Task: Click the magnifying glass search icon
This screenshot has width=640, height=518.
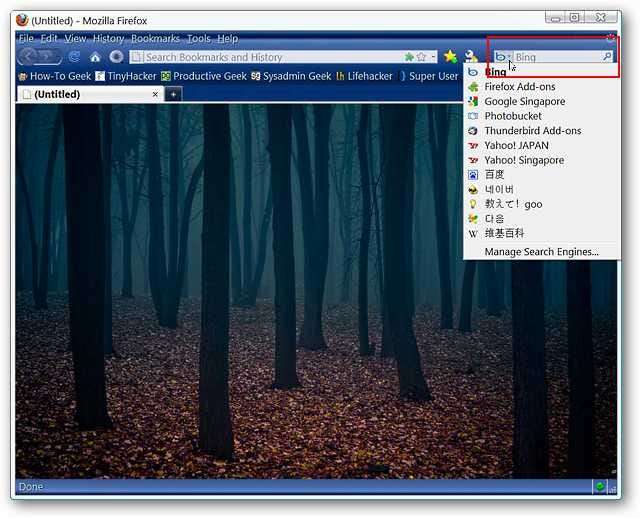Action: pos(607,57)
